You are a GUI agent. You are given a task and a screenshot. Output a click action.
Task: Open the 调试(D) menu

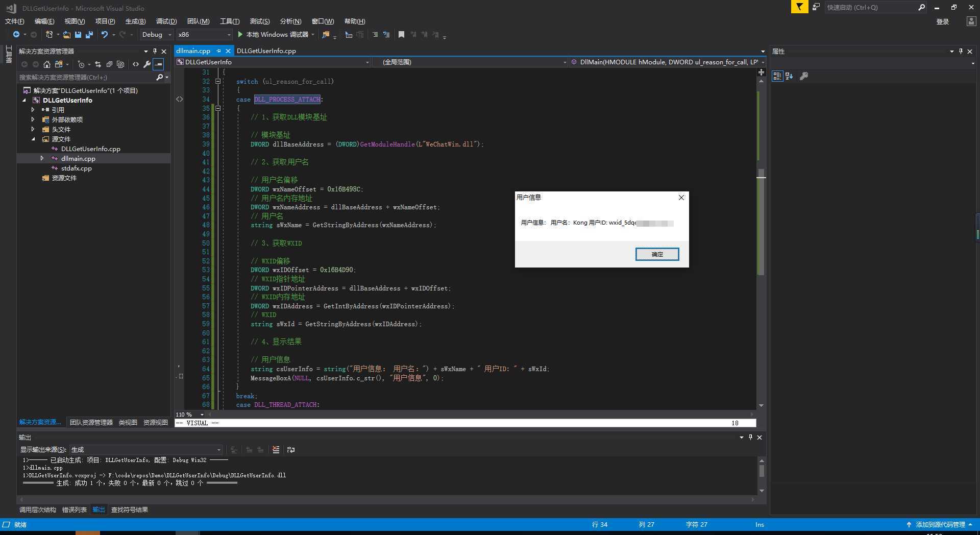pos(166,21)
